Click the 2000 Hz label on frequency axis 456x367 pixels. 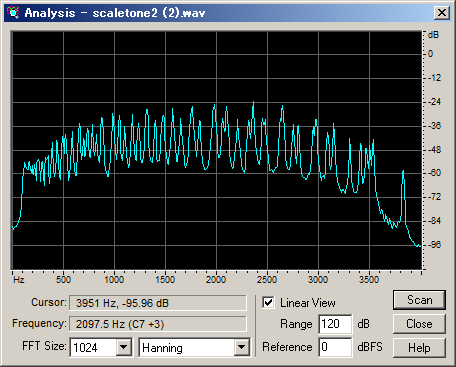click(x=216, y=279)
